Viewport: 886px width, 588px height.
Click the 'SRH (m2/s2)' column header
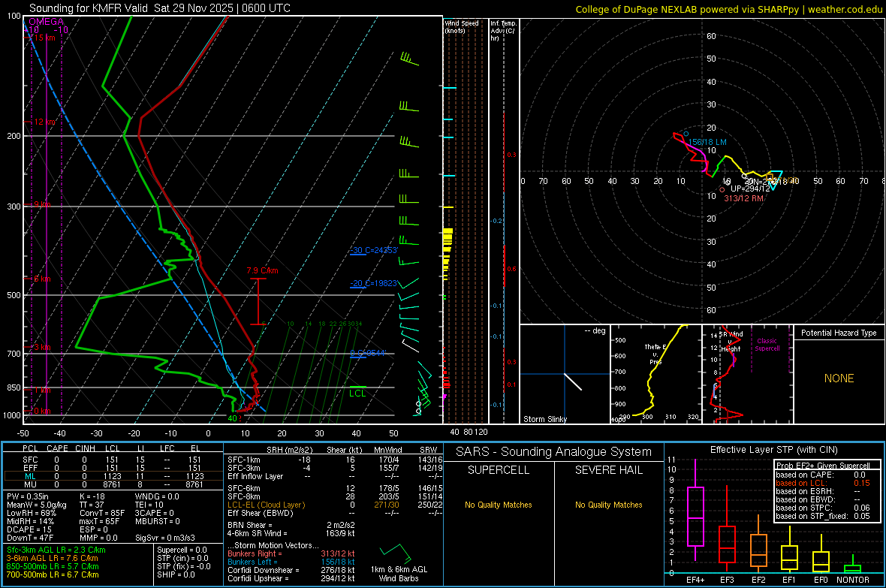(289, 450)
